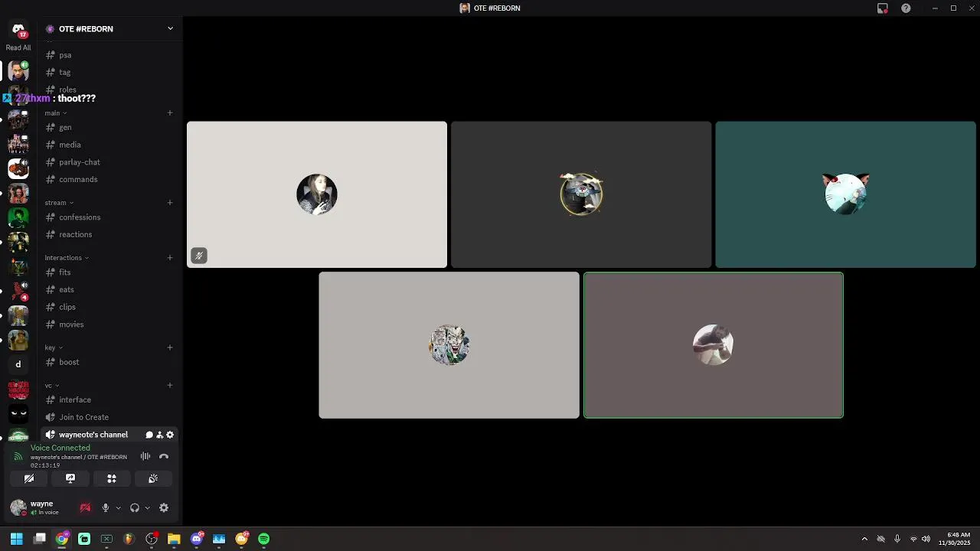Select the Joker avatar participant tile
980x551 pixels.
point(449,345)
